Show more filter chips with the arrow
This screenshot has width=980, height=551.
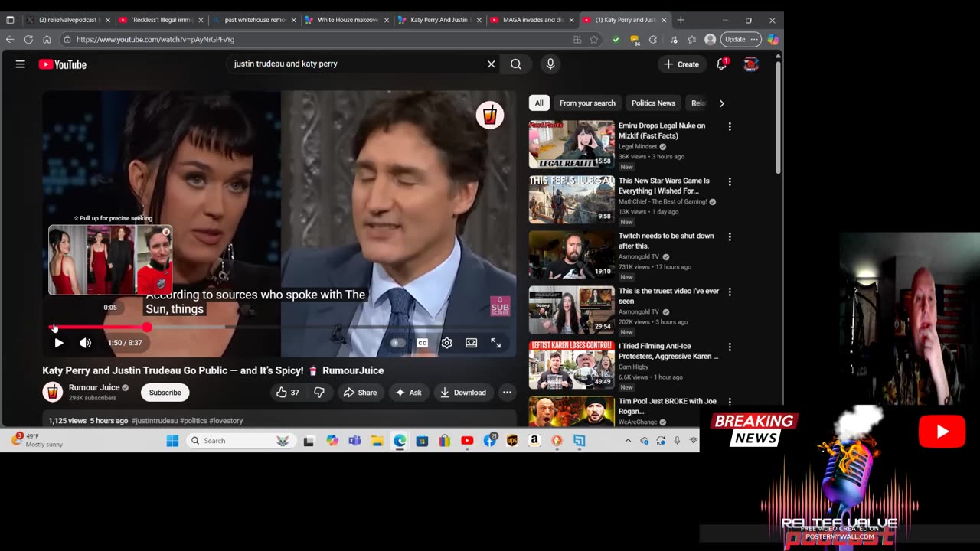pyautogui.click(x=721, y=103)
